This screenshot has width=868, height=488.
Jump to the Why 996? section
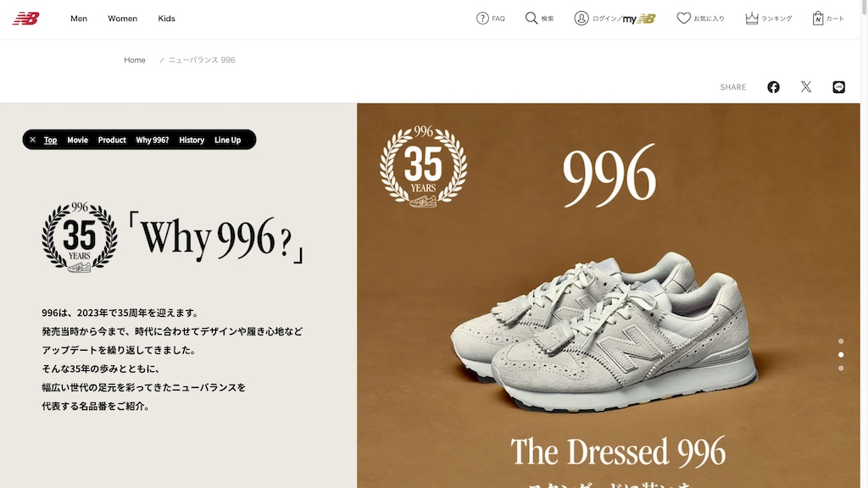click(153, 140)
